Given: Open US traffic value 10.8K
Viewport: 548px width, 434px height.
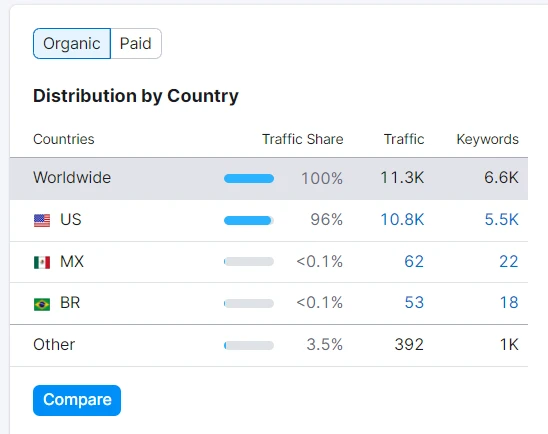Looking at the screenshot, I should coord(402,220).
